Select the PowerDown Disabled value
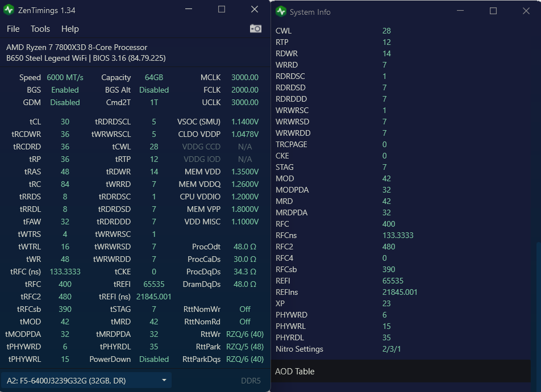This screenshot has height=392, width=541. (154, 359)
